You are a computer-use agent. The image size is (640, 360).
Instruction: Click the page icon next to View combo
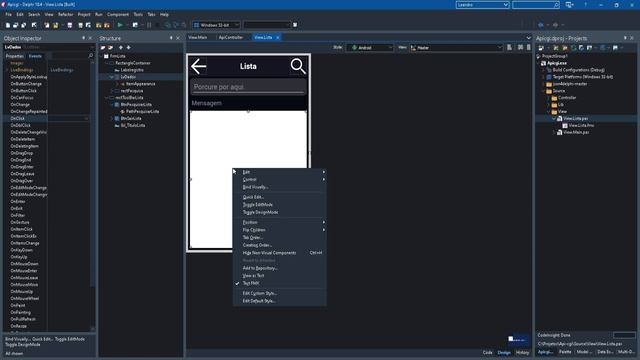click(x=509, y=47)
